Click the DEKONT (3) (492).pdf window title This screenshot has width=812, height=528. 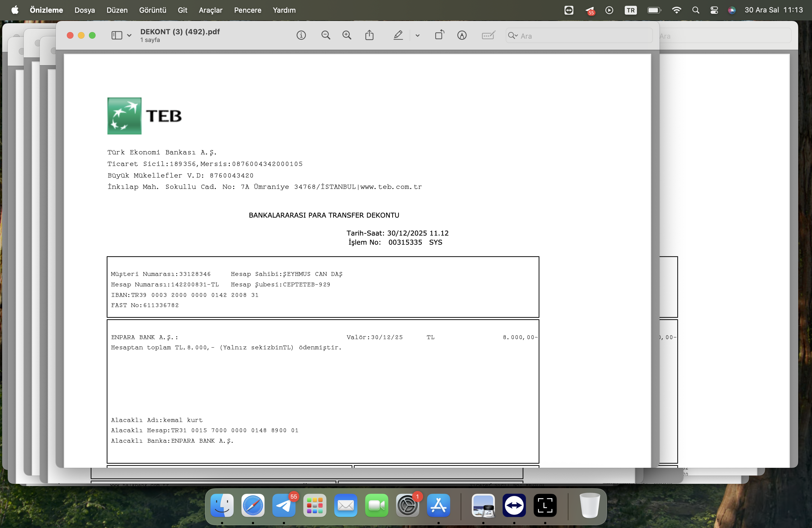[x=180, y=32]
